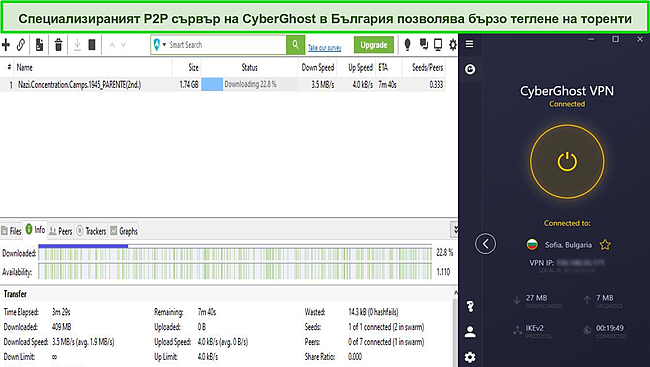The height and width of the screenshot is (367, 650).
Task: Click the Smart Search input field
Action: coord(226,45)
